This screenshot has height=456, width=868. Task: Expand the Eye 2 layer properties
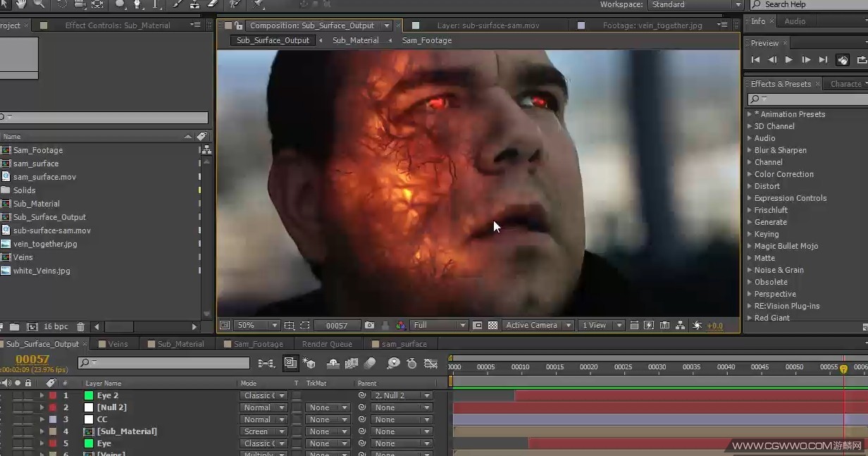42,395
